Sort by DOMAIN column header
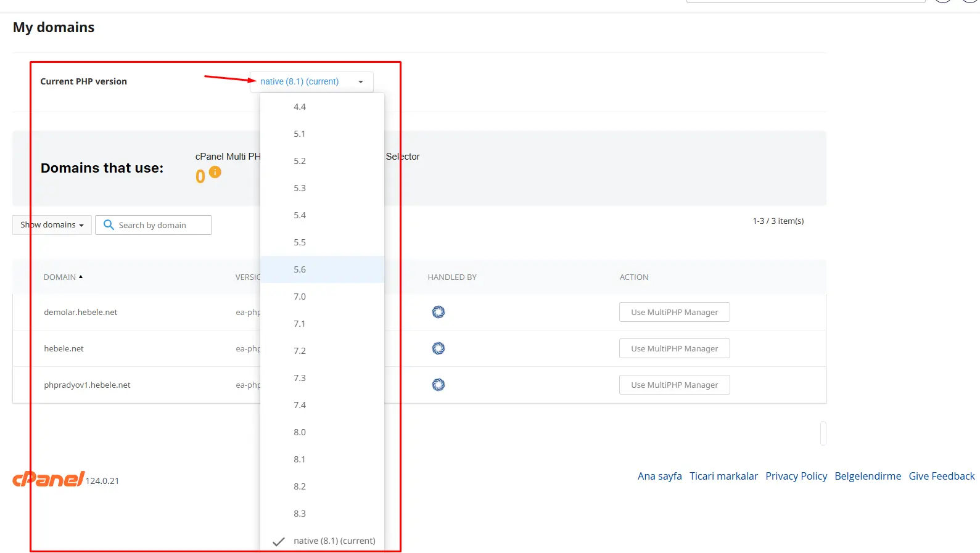 pyautogui.click(x=63, y=277)
